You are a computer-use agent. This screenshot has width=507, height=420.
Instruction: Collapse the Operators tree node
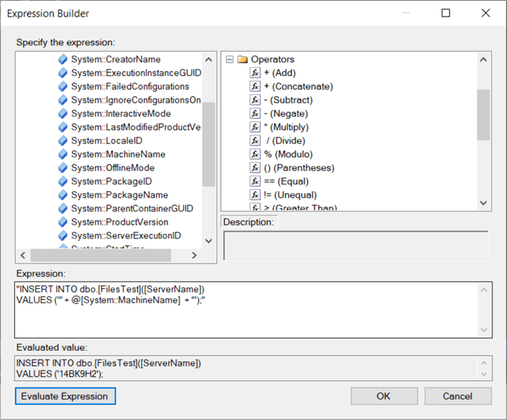point(230,59)
